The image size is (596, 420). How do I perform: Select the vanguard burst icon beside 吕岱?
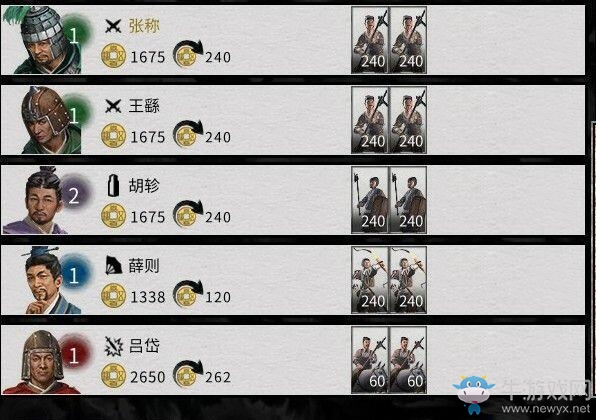[114, 346]
